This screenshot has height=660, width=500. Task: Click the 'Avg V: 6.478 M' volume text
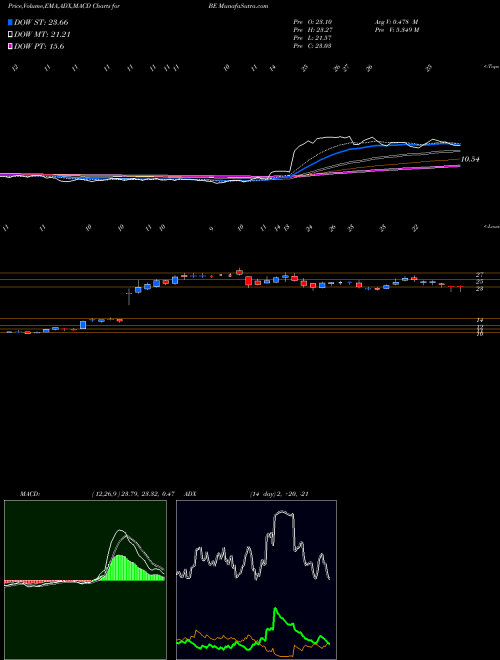coord(396,21)
